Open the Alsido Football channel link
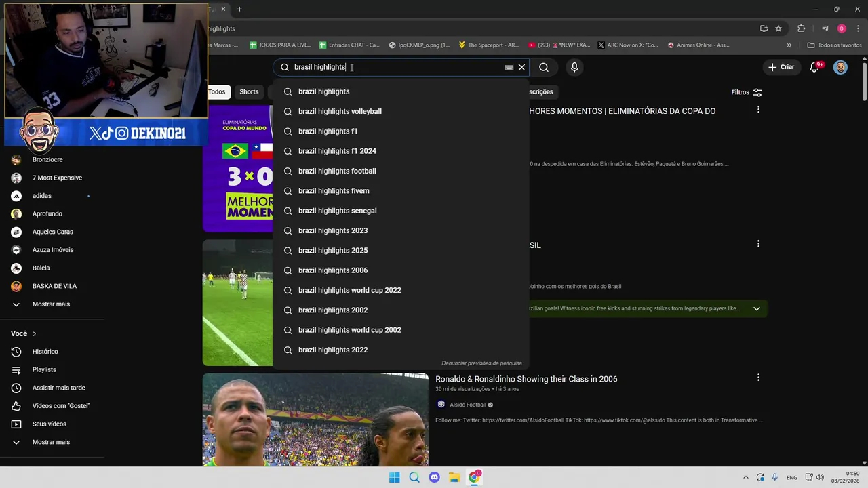Viewport: 868px width, 488px height. 468,405
